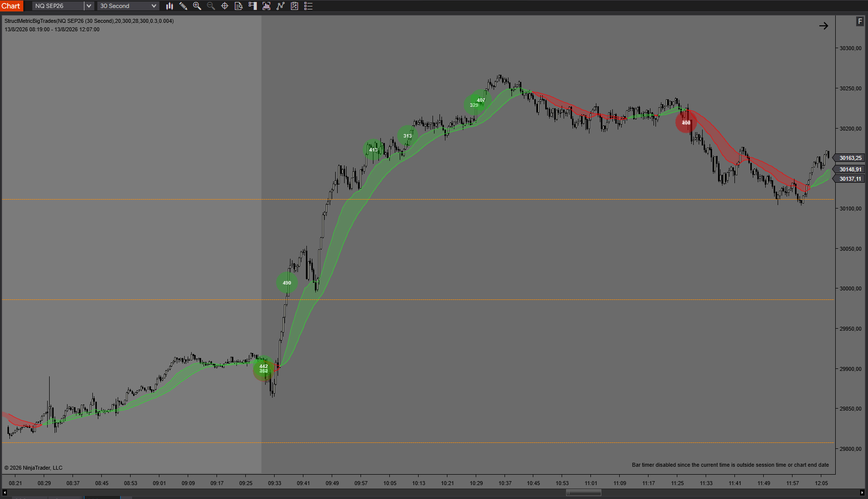The width and height of the screenshot is (868, 499).
Task: Toggle the crosshair cursor icon
Action: [x=224, y=6]
